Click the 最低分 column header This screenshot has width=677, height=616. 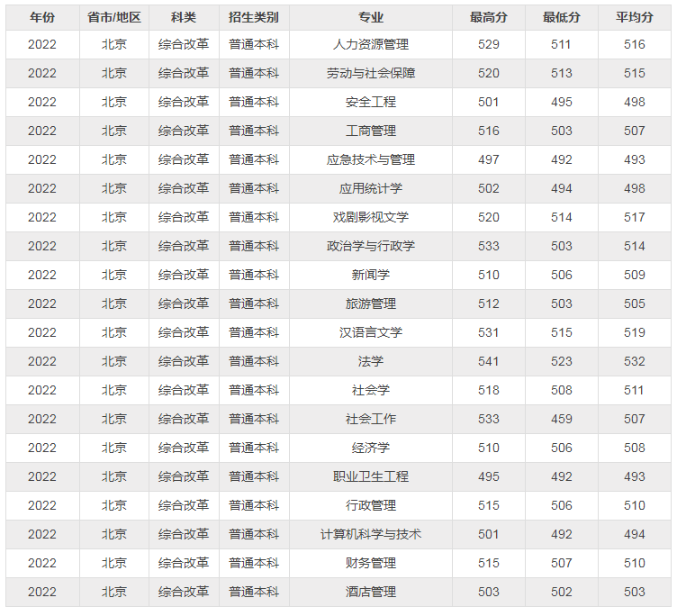[561, 17]
